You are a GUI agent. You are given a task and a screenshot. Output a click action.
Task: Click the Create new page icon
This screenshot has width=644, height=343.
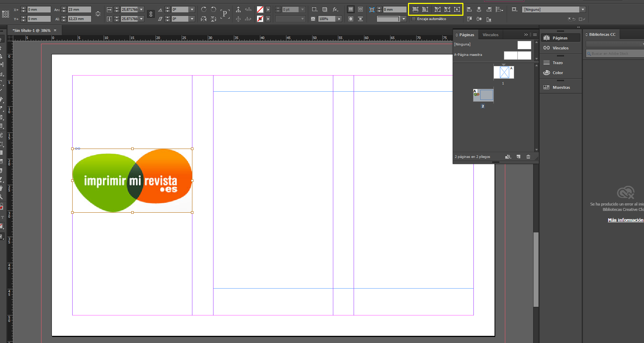tap(518, 157)
